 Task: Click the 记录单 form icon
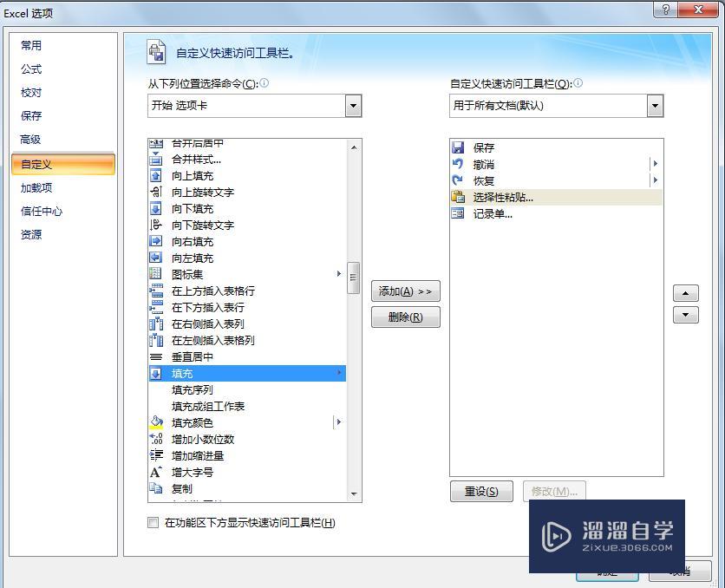tap(458, 213)
